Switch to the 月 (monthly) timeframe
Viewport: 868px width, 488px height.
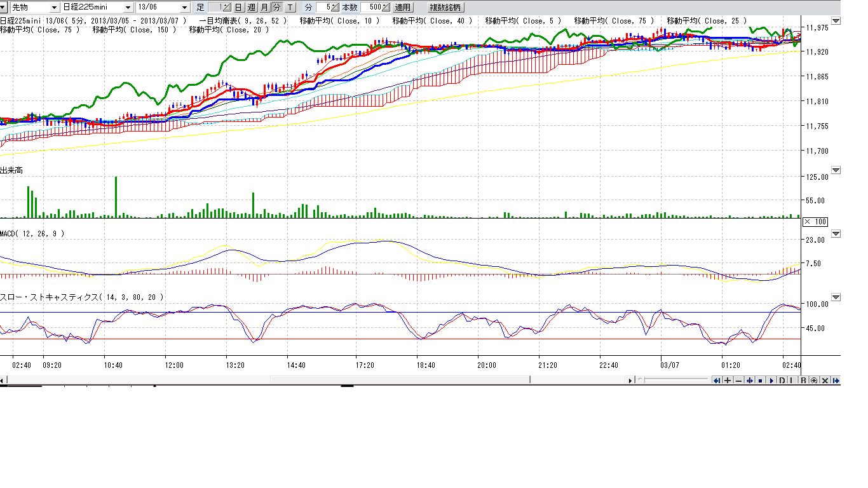tap(264, 8)
